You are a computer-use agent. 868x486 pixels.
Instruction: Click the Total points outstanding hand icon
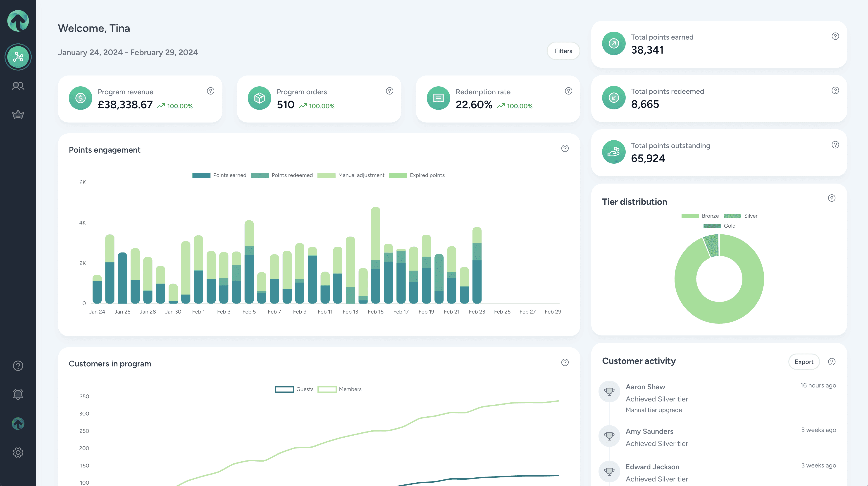pyautogui.click(x=614, y=152)
